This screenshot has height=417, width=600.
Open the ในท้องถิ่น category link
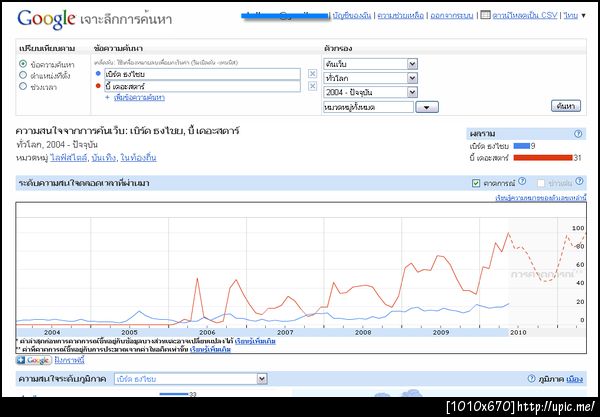coord(139,158)
